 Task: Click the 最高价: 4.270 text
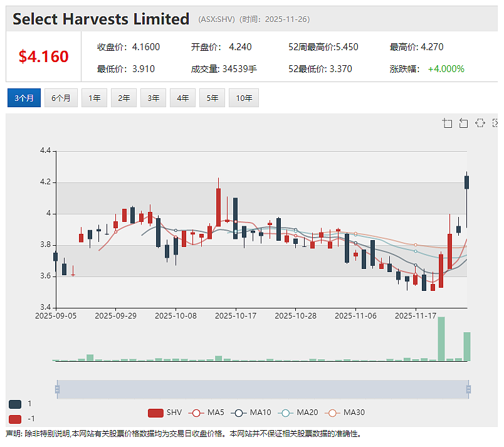pos(417,47)
